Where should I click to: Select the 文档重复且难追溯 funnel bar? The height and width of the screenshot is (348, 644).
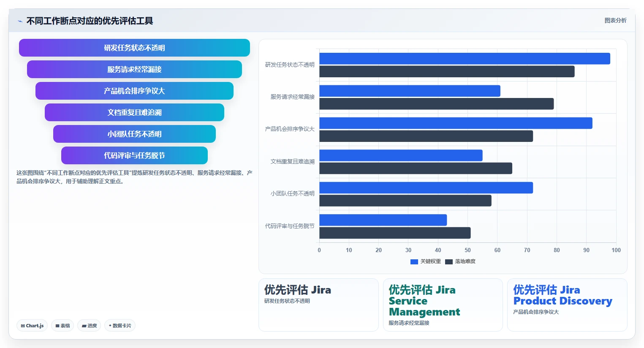pos(134,112)
